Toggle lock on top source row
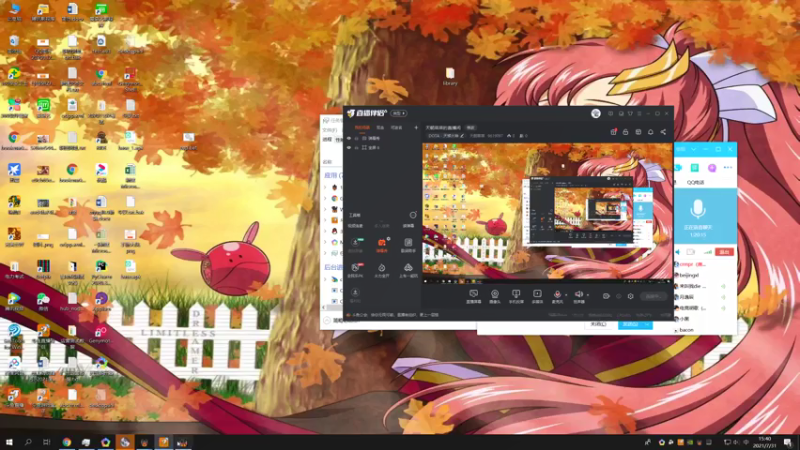Image resolution: width=800 pixels, height=450 pixels. click(357, 138)
